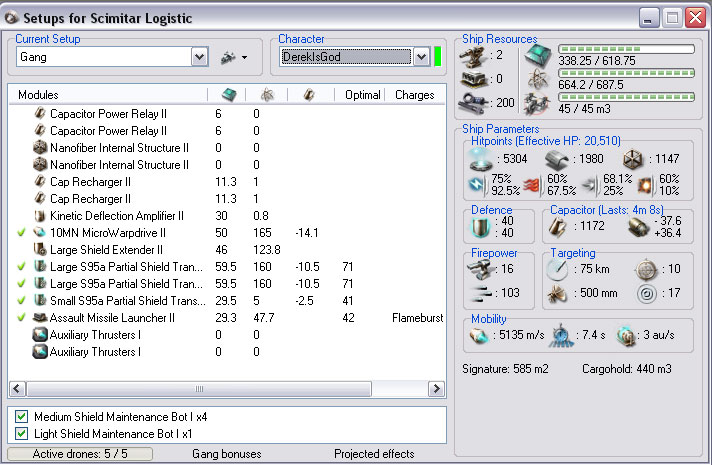This screenshot has height=465, width=712.
Task: Click the missile damage icon showing 103
Action: (x=481, y=293)
